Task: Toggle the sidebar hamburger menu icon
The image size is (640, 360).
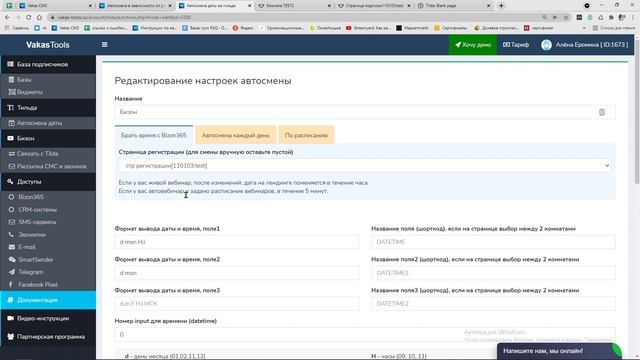Action: tap(104, 44)
